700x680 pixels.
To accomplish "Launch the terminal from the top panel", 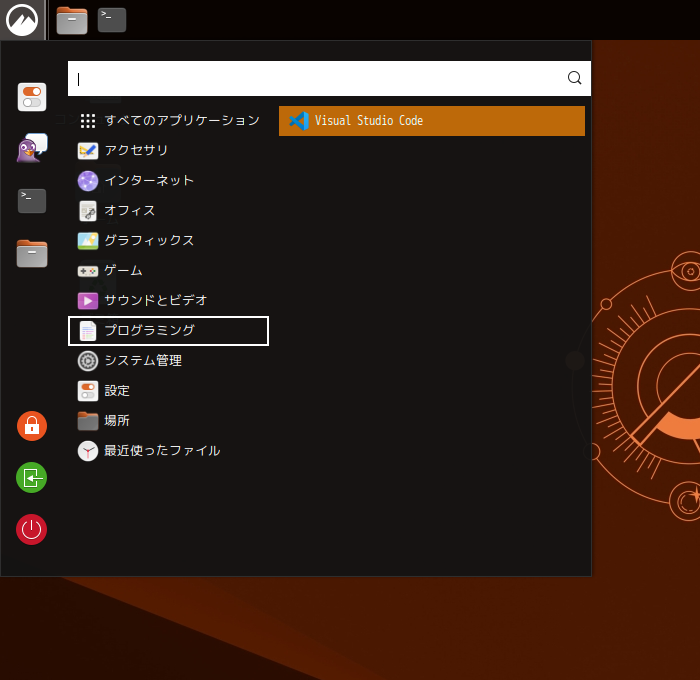I will [112, 20].
